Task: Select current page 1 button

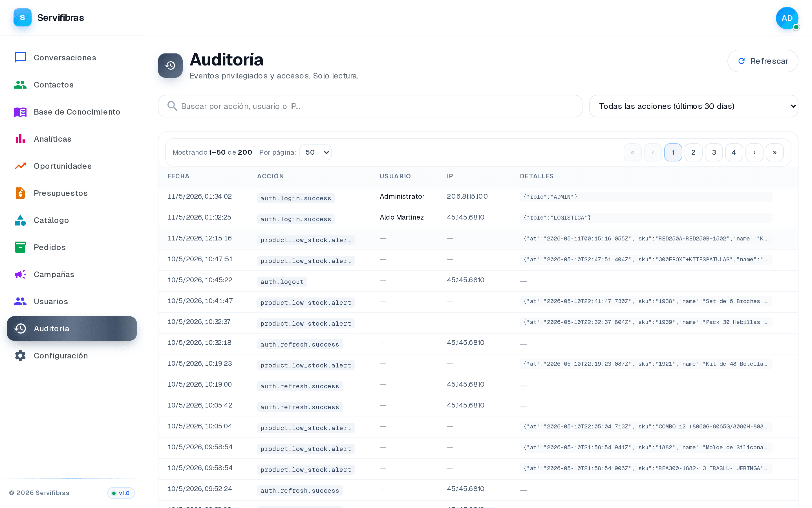Action: (673, 152)
